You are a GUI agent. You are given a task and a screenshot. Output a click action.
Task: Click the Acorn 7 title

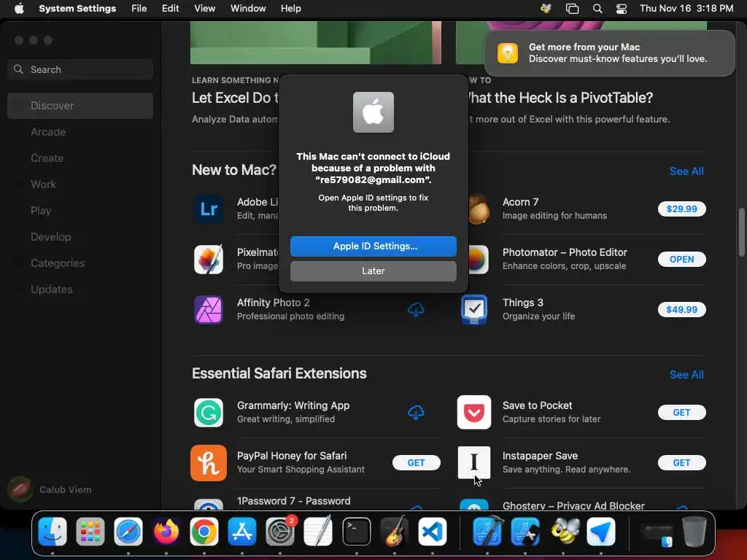pos(520,202)
